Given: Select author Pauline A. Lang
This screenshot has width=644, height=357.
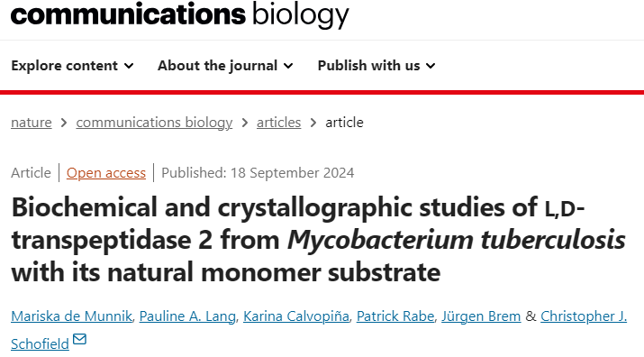Looking at the screenshot, I should (x=187, y=316).
